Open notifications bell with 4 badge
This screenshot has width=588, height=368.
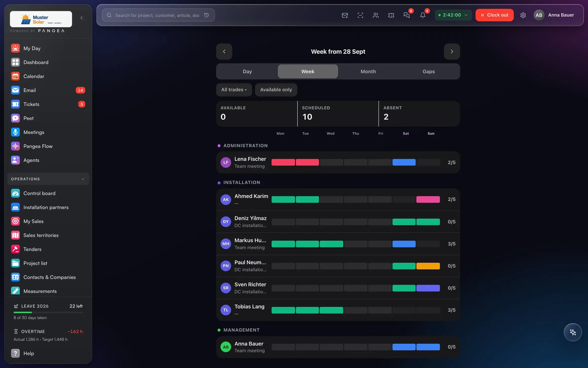coord(423,15)
